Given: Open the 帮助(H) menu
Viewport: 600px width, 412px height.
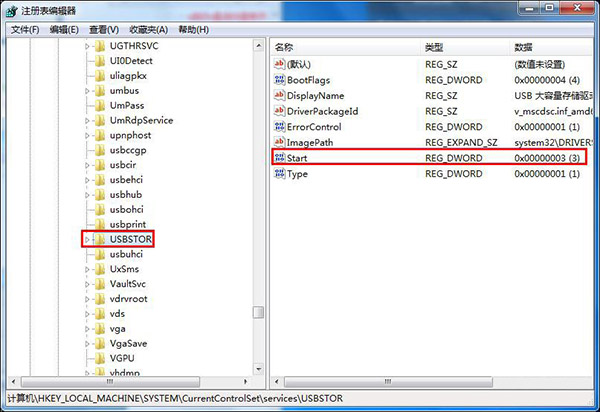Looking at the screenshot, I should 194,30.
